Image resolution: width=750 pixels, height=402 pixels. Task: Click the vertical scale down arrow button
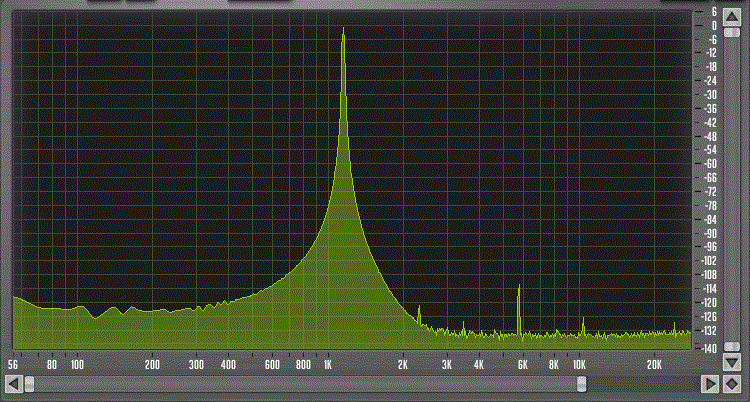pos(732,363)
